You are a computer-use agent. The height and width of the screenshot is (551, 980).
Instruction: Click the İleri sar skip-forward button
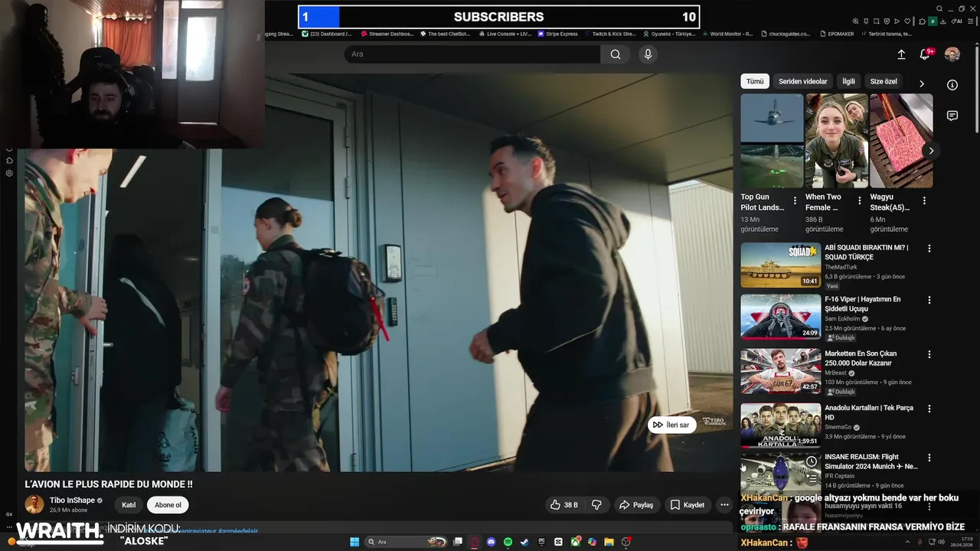671,425
